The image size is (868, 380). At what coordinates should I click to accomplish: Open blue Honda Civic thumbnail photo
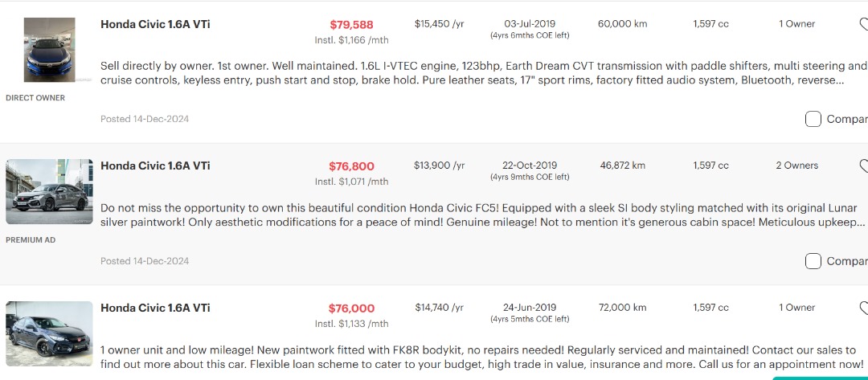(x=49, y=50)
